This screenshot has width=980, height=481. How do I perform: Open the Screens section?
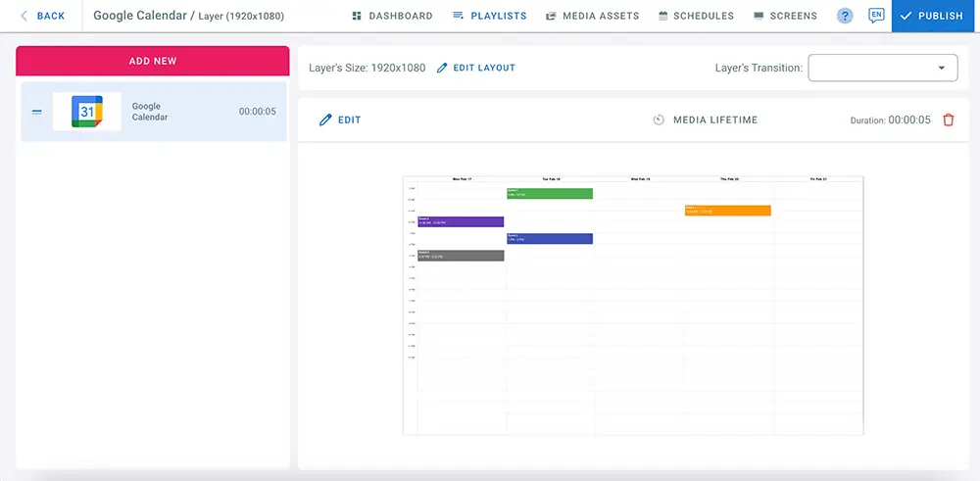pyautogui.click(x=785, y=16)
